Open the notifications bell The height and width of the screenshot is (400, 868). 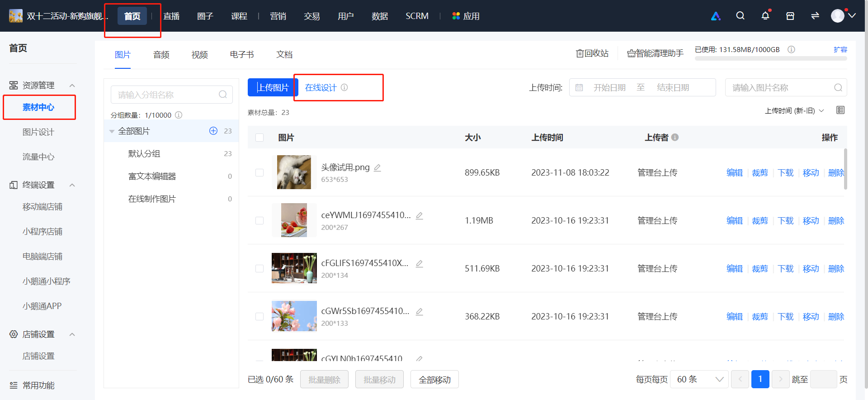tap(765, 16)
